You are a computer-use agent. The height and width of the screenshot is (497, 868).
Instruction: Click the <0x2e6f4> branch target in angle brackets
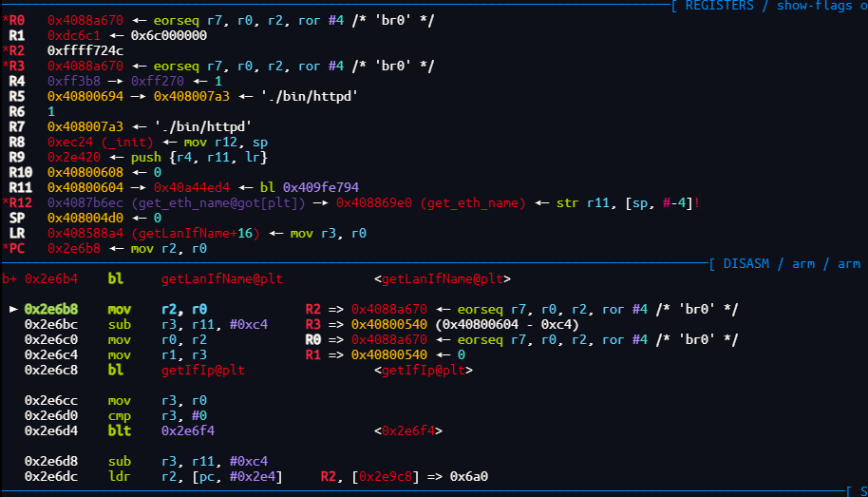[408, 430]
